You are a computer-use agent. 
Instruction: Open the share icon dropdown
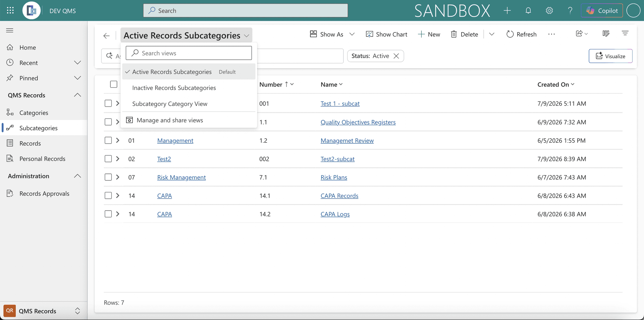pos(582,34)
